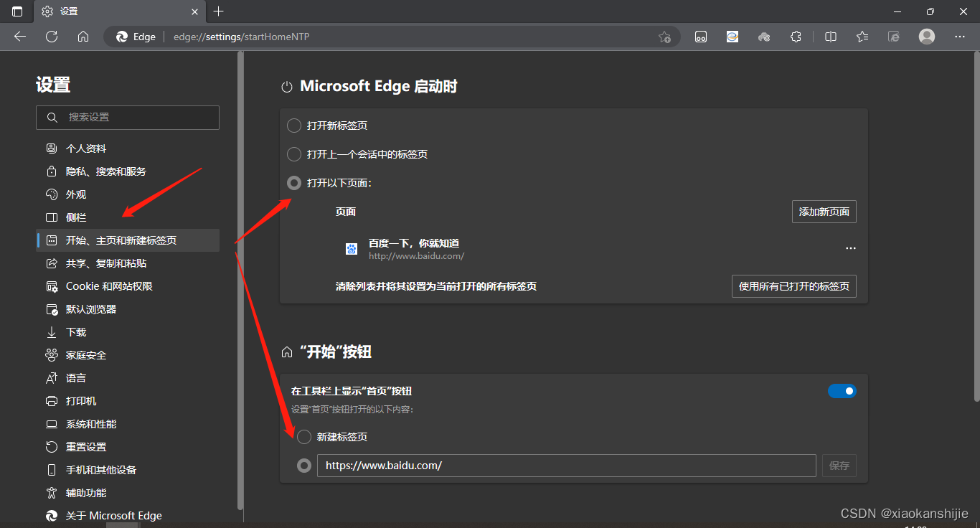Close the 设置 tab
The width and height of the screenshot is (980, 528).
point(195,11)
